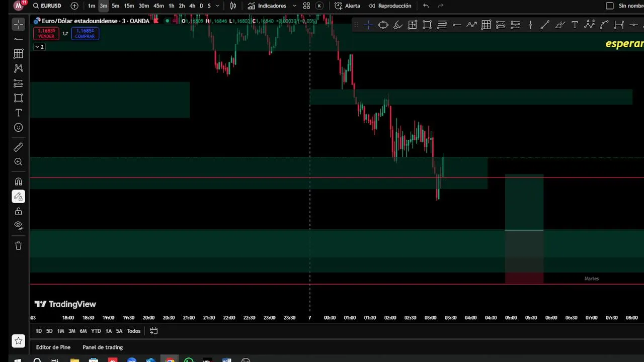Select the 30m timeframe
644x362 pixels.
[x=144, y=6]
